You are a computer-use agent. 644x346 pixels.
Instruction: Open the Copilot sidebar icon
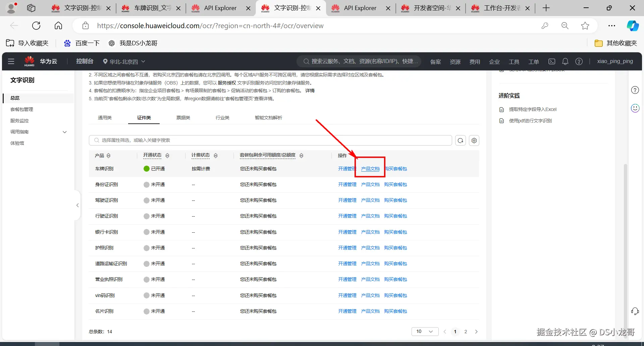tap(633, 25)
